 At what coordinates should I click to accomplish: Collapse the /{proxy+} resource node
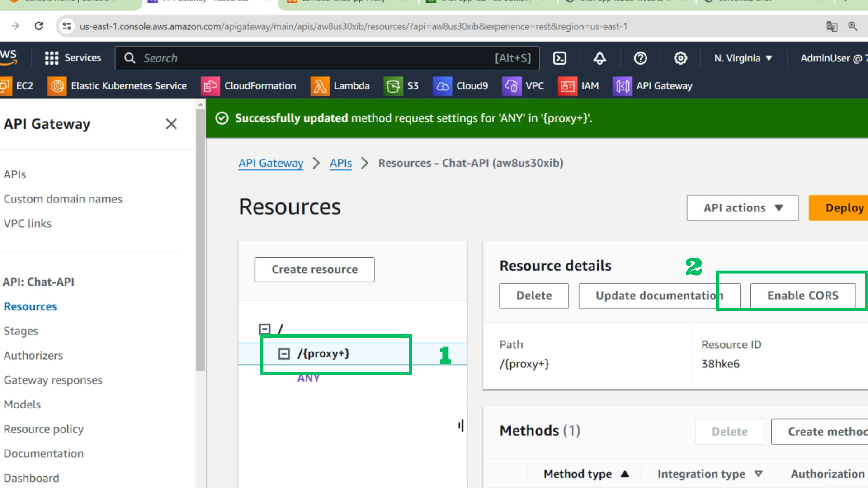(x=284, y=354)
